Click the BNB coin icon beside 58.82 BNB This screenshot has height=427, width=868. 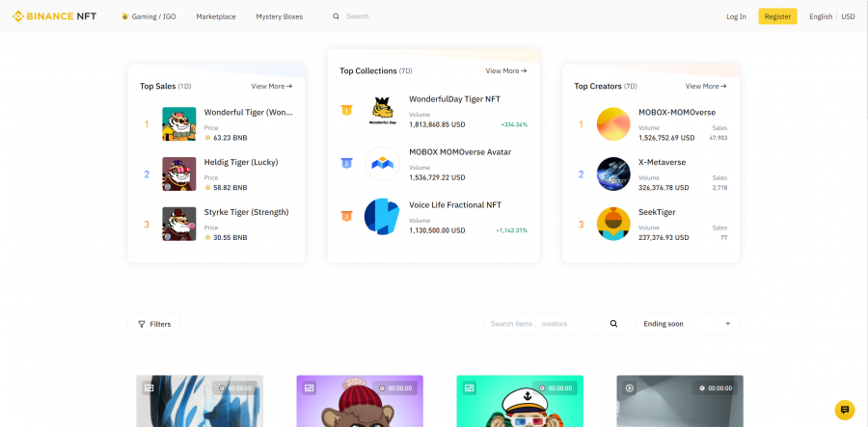coord(207,188)
